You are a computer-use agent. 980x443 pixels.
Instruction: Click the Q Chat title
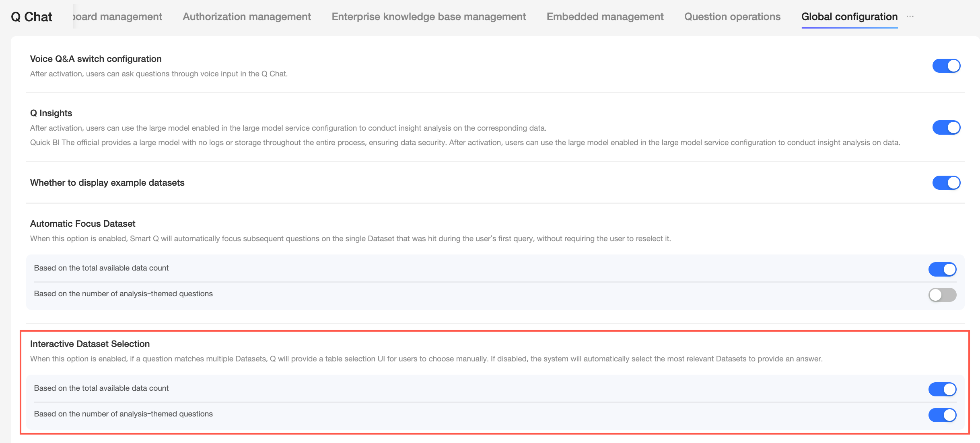pyautogui.click(x=32, y=16)
